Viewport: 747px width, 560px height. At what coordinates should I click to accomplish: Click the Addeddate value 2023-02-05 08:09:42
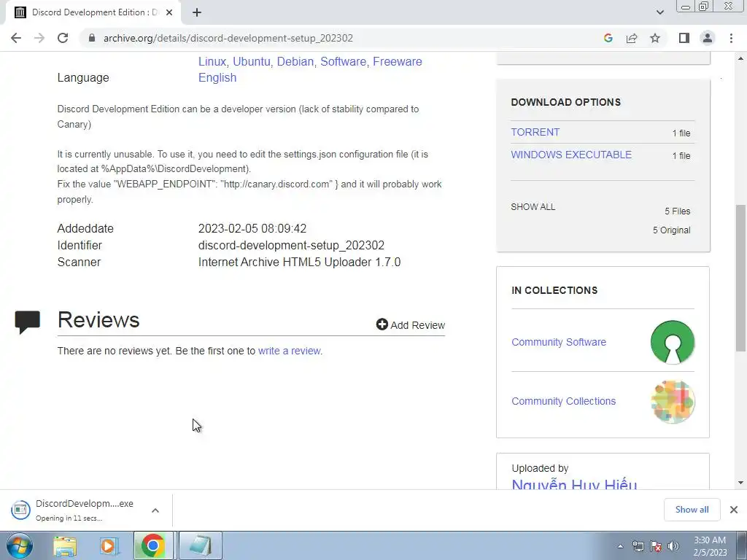pyautogui.click(x=252, y=228)
